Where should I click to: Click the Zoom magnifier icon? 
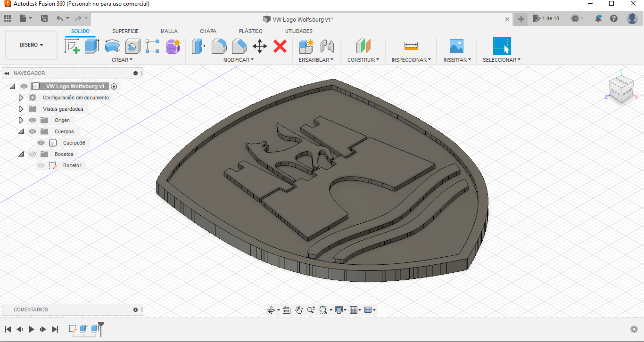point(311,310)
